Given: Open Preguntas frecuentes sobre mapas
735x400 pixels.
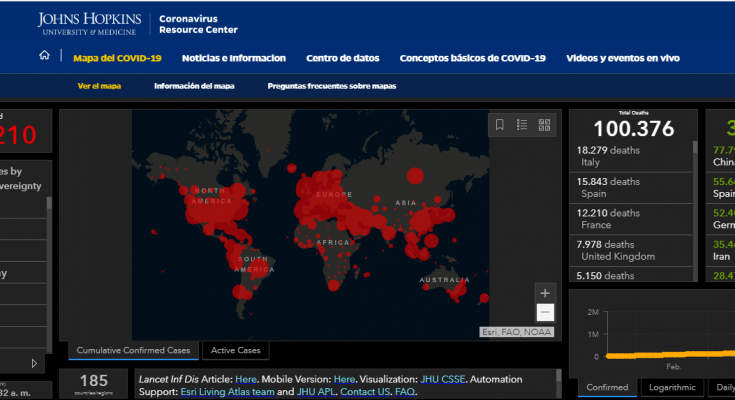Looking at the screenshot, I should [x=332, y=86].
